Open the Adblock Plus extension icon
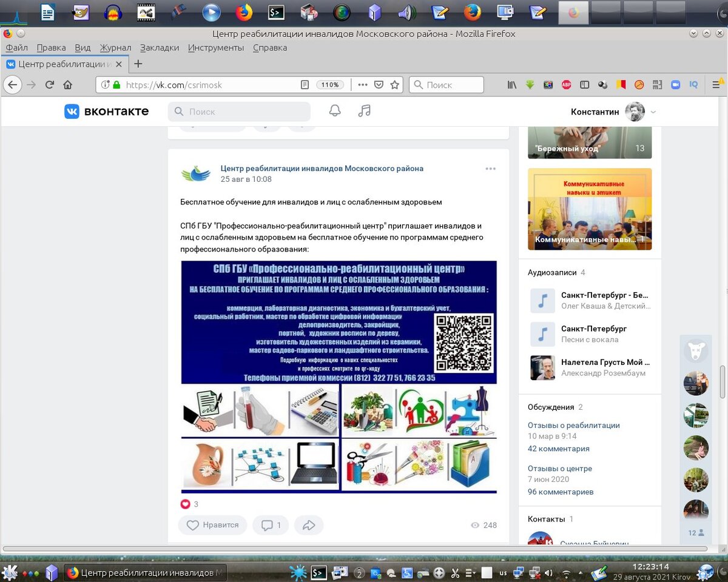The height and width of the screenshot is (582, 728). pyautogui.click(x=566, y=85)
